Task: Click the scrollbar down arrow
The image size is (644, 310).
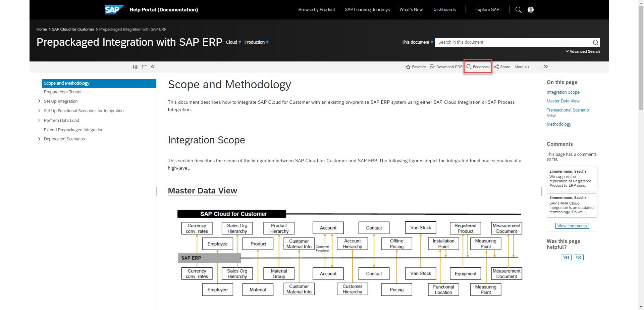Action: point(641,307)
